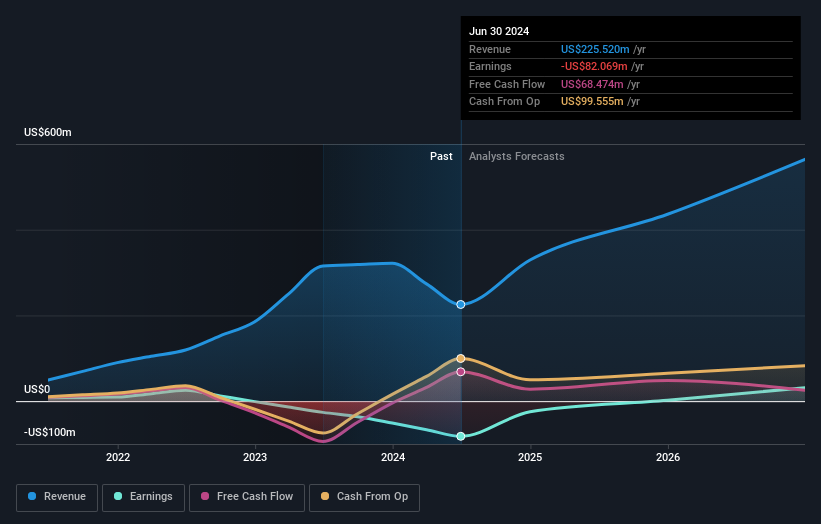Click the Jun 30 2024 tooltip date
Viewport: 821px width, 524px height.
(x=499, y=31)
